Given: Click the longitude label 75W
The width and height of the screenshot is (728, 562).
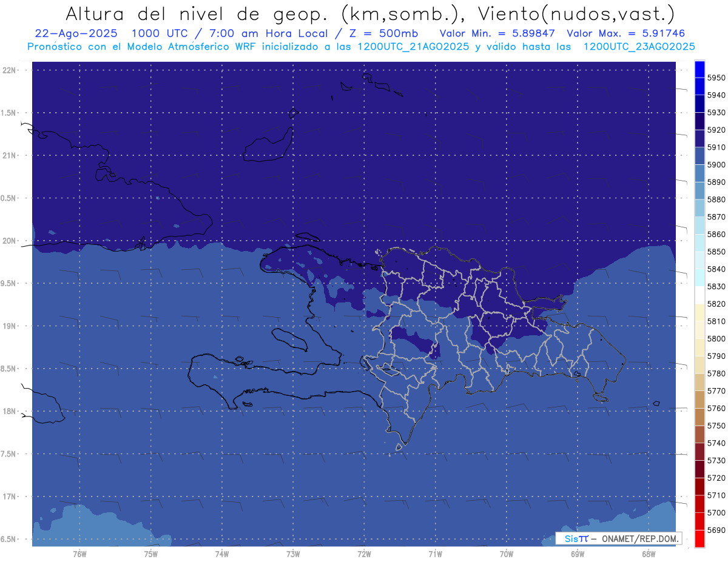Looking at the screenshot, I should click(x=150, y=554).
